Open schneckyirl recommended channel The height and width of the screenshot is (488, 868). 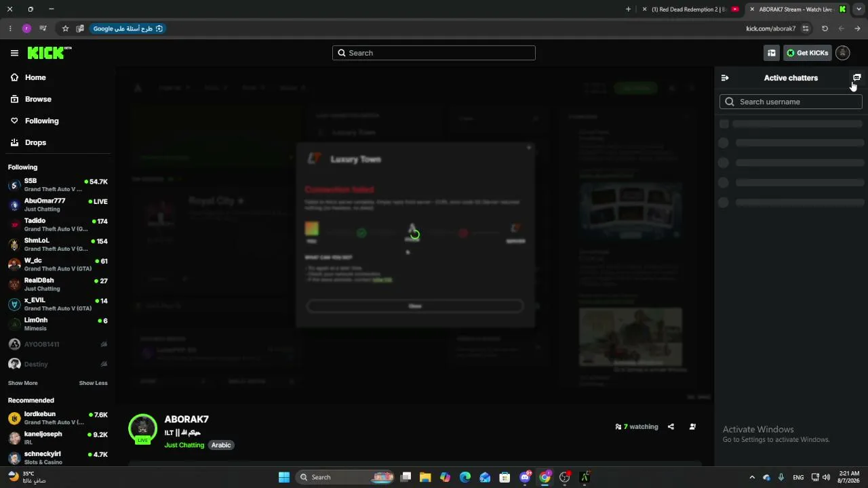point(58,457)
